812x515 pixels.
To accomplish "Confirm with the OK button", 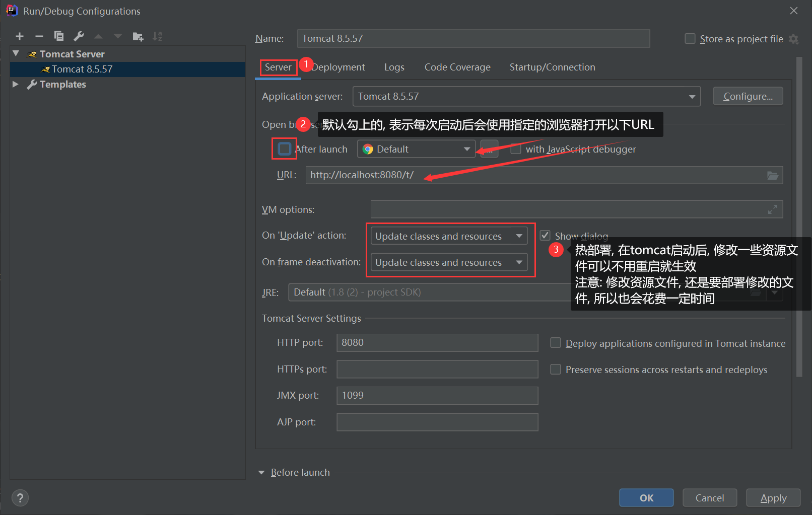I will coord(646,498).
